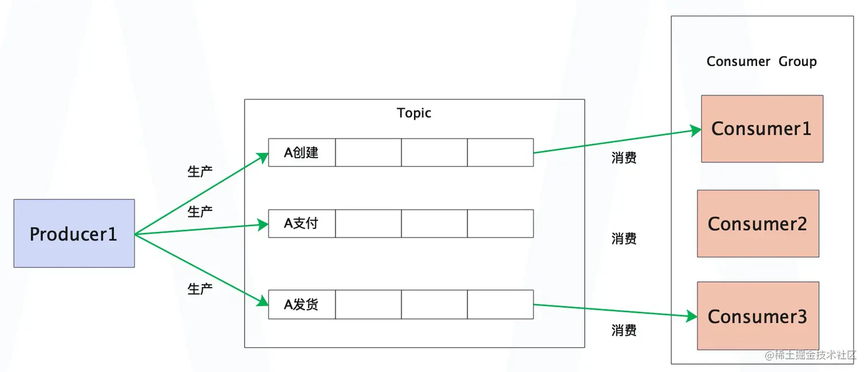Click the Producer1 box

pos(74,233)
